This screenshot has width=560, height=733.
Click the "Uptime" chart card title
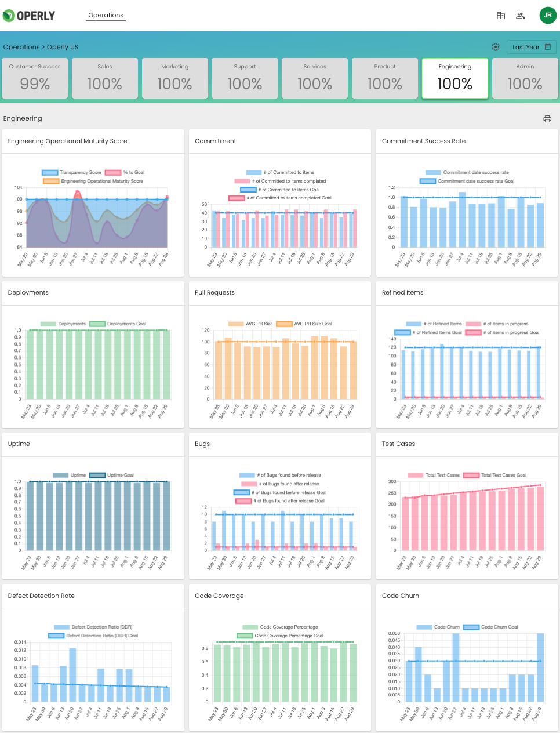[x=19, y=444]
